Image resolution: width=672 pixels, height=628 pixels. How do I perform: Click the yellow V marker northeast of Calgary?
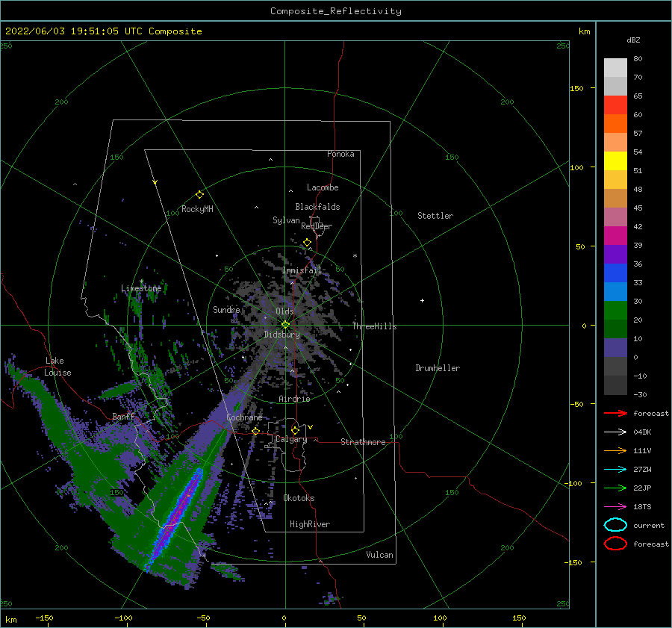point(310,427)
